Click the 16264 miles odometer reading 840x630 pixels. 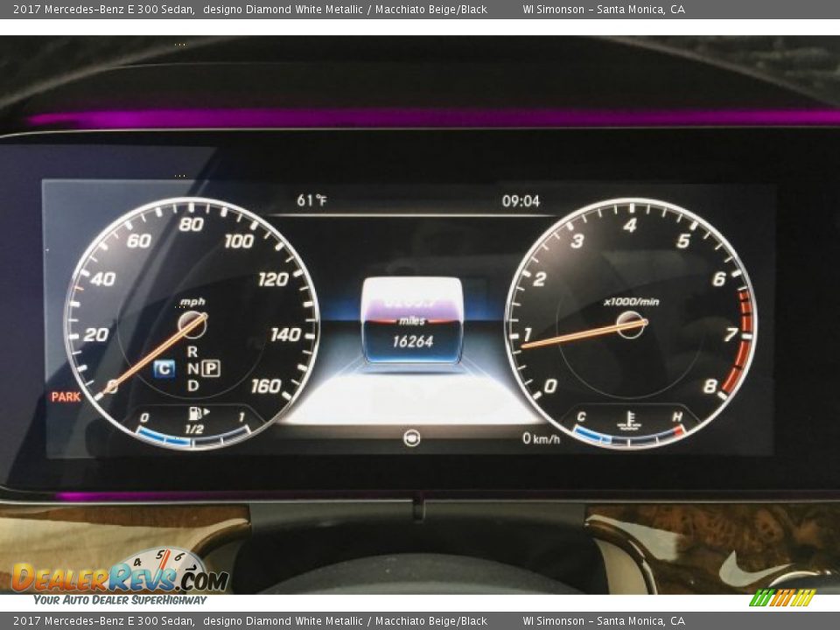[412, 342]
